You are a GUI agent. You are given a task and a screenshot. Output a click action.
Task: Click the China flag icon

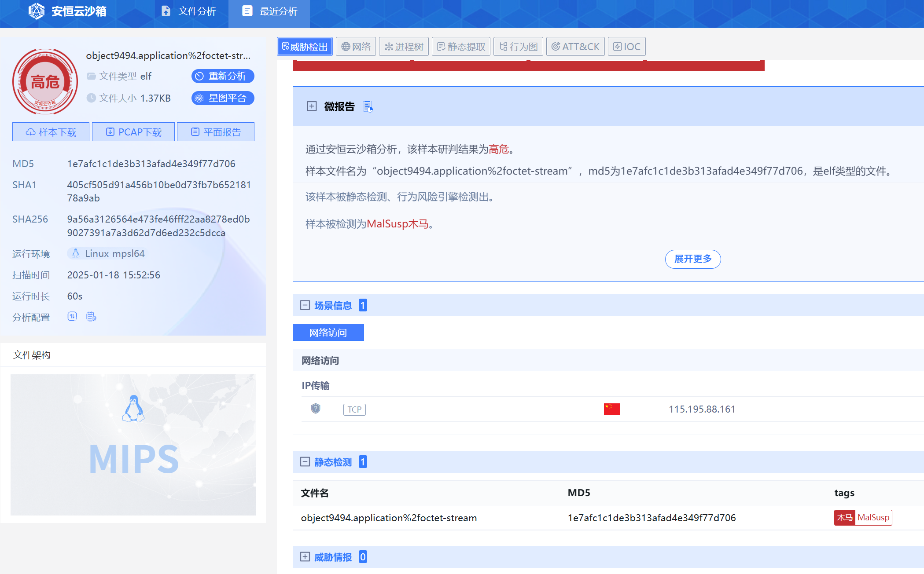[x=611, y=409]
